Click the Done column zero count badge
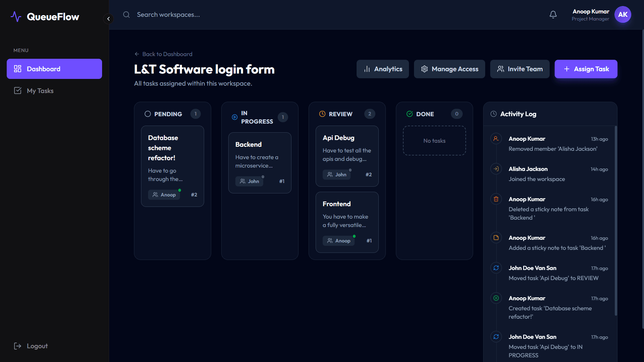The height and width of the screenshot is (362, 644). coord(457,114)
